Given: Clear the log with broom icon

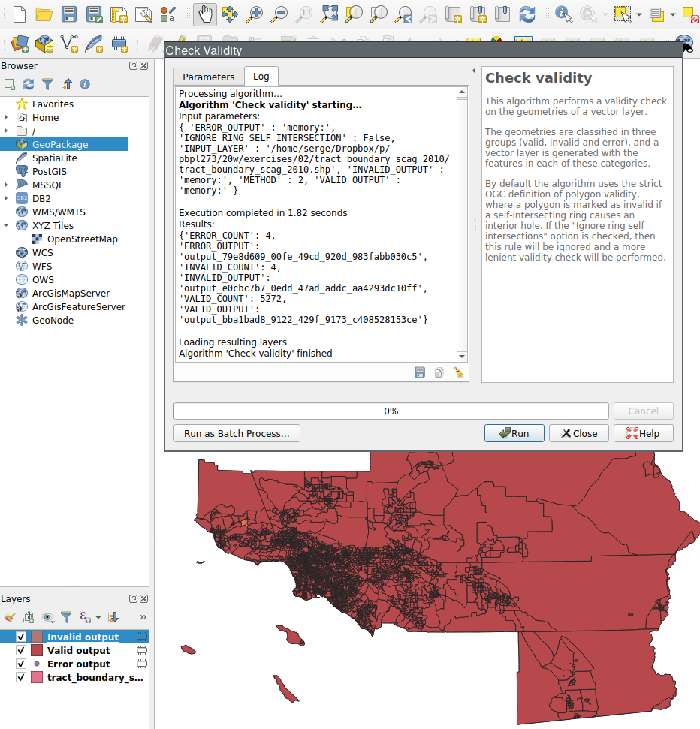Looking at the screenshot, I should (459, 372).
